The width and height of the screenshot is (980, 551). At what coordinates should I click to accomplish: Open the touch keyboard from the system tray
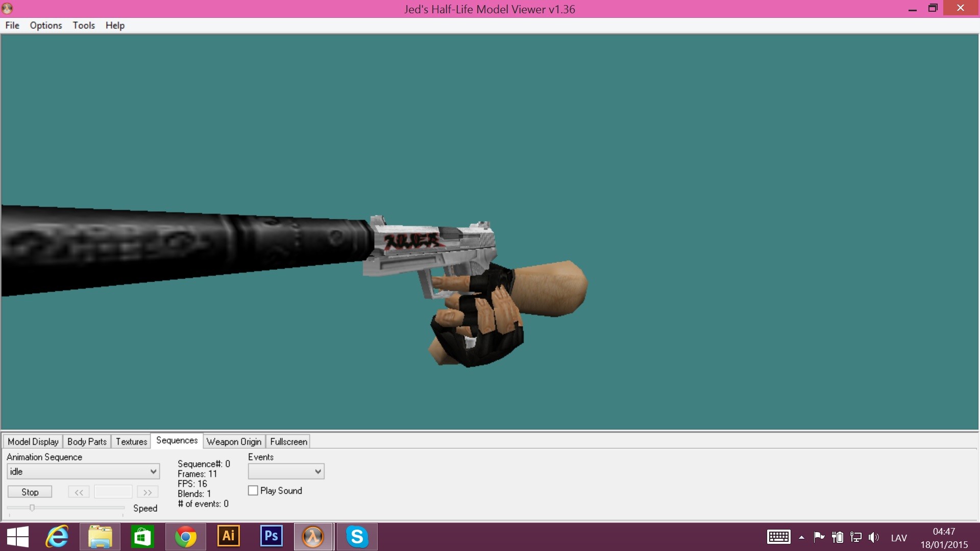point(778,537)
